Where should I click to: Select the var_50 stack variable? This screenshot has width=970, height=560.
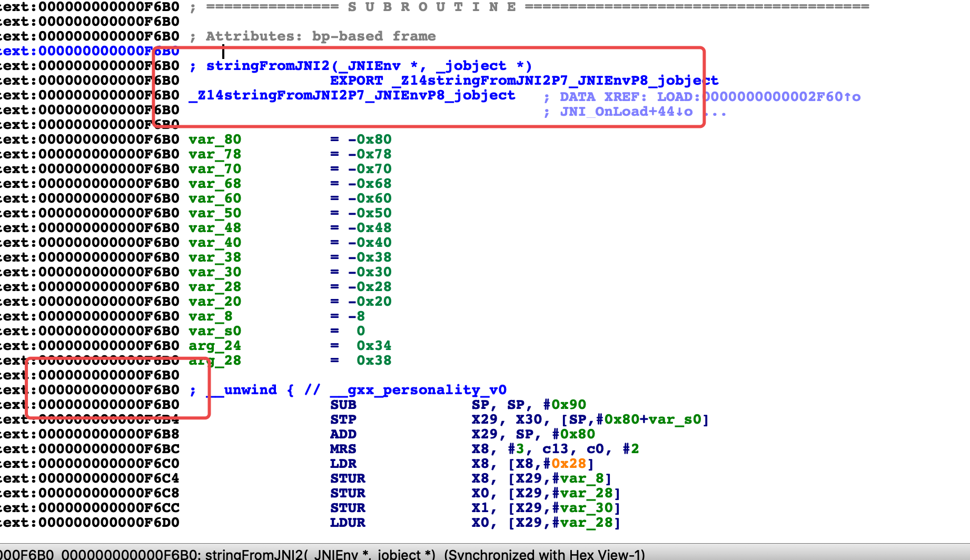[x=215, y=213]
